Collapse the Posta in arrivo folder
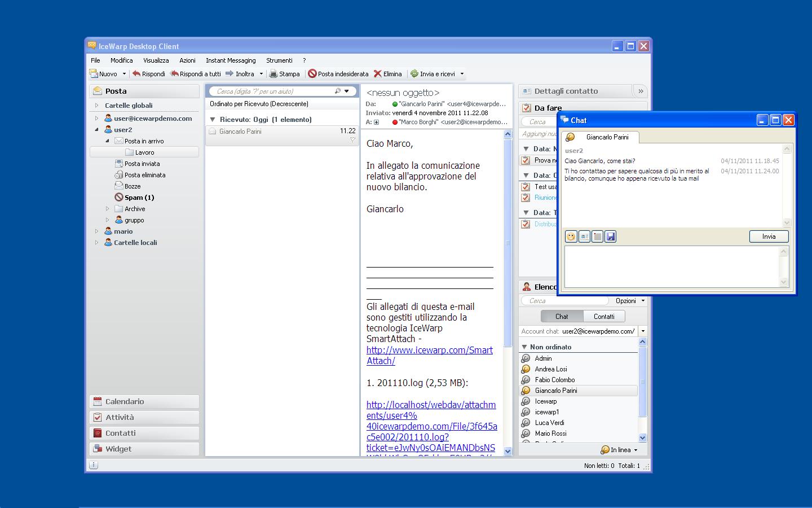Image resolution: width=812 pixels, height=508 pixels. pyautogui.click(x=107, y=141)
